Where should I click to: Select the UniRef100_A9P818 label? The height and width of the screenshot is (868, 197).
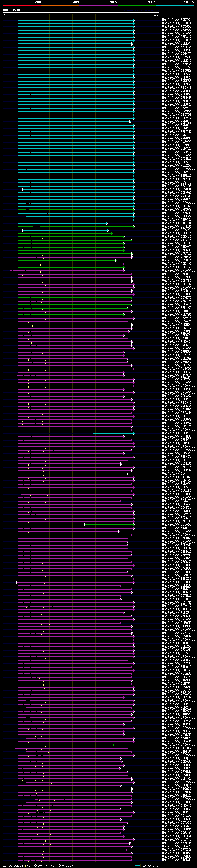(176, 121)
